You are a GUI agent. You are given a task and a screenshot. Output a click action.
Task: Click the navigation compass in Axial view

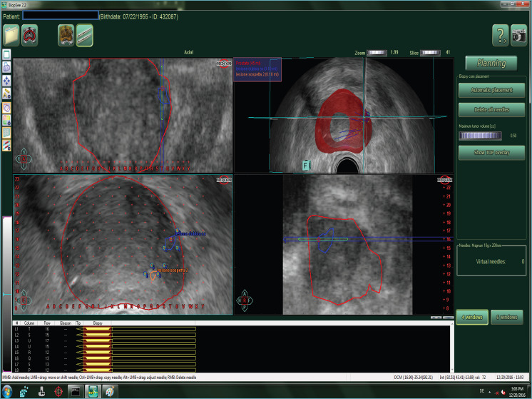(x=24, y=156)
